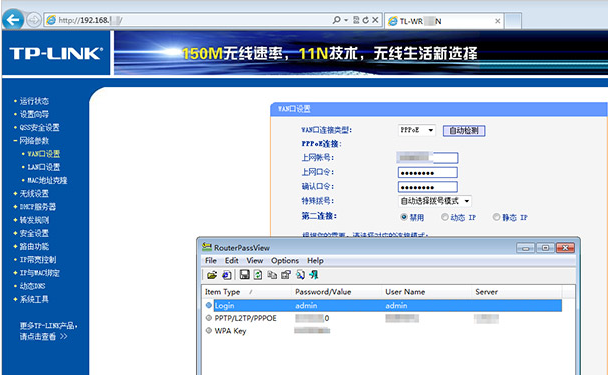Image resolution: width=608 pixels, height=375 pixels.
Task: Refresh the page with the reload icon
Action: click(365, 20)
